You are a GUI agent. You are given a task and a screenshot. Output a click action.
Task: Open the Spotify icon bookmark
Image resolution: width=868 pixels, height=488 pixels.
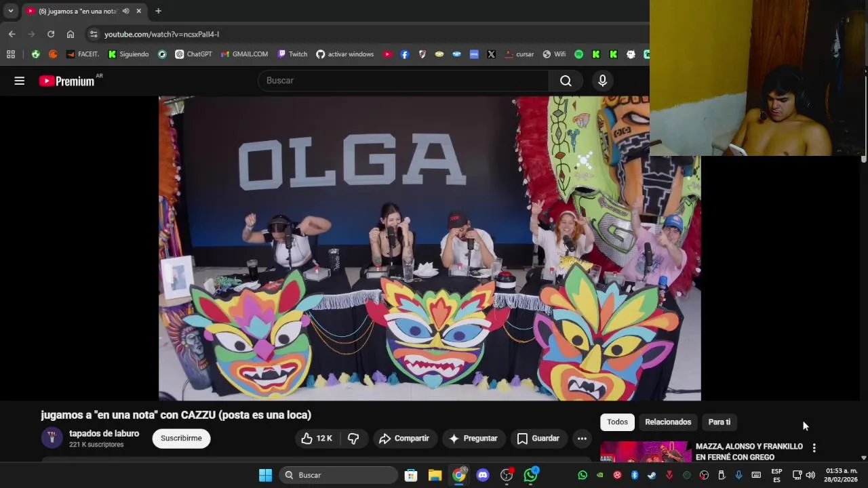[578, 54]
